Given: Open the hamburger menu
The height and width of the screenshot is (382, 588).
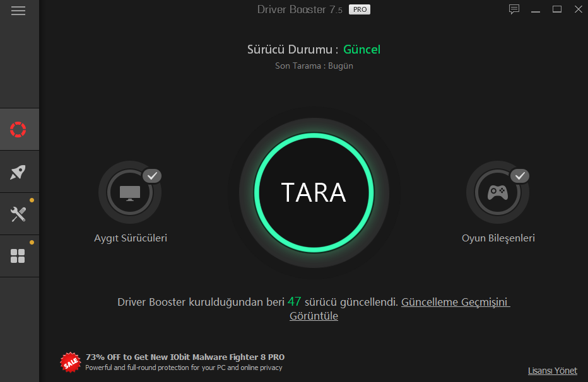Looking at the screenshot, I should click(x=18, y=11).
